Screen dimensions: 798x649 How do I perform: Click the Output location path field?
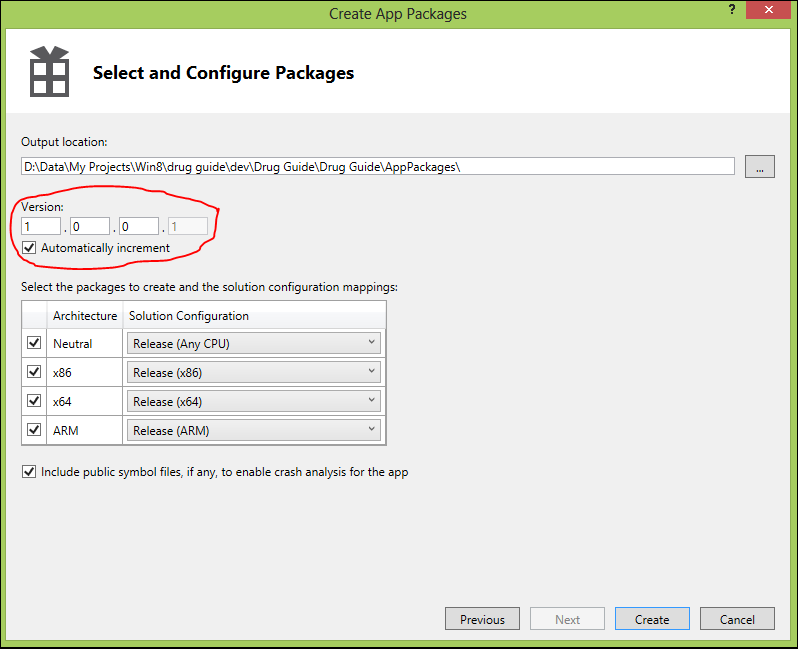pos(377,167)
